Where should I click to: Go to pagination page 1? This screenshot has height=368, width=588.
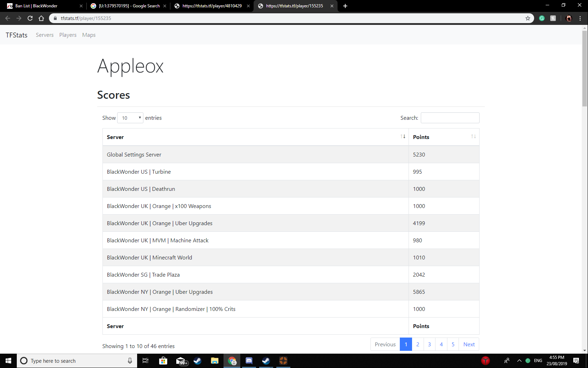click(406, 344)
